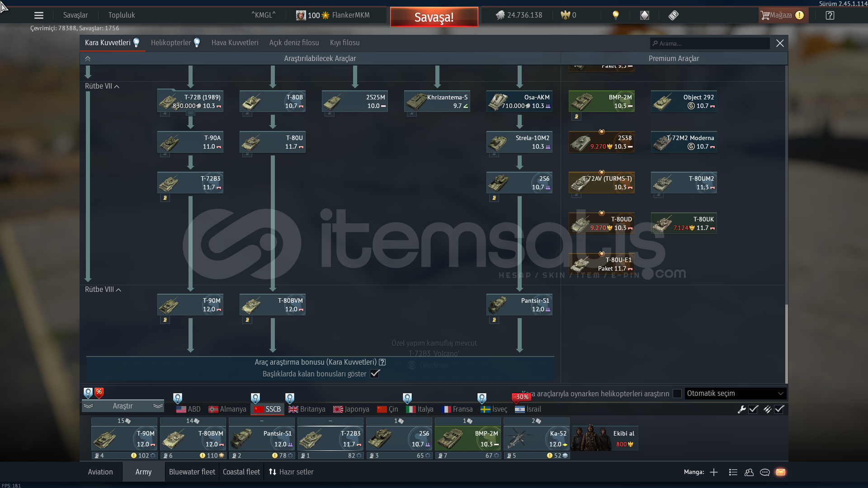Select the T-80UM2 premium tank
The width and height of the screenshot is (868, 488).
(x=684, y=183)
